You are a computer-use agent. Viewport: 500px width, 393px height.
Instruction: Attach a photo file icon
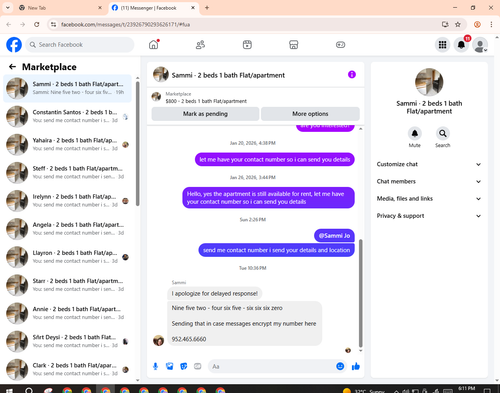(170, 366)
